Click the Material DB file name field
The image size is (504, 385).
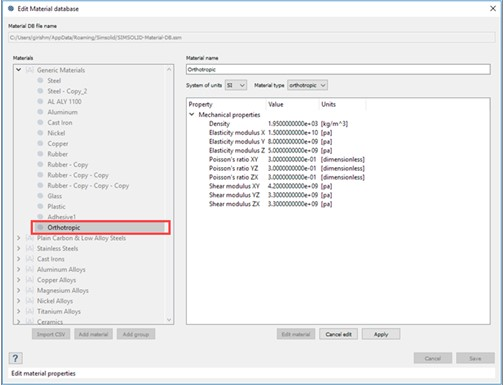tap(252, 37)
